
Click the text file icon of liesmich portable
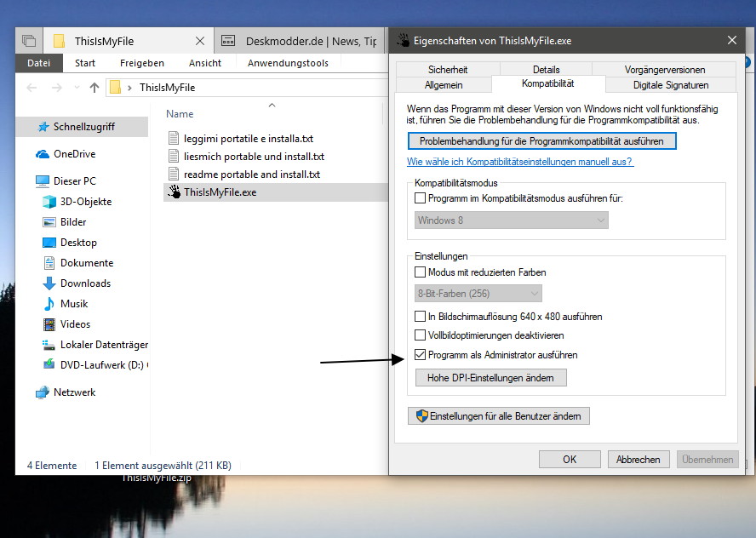point(174,156)
